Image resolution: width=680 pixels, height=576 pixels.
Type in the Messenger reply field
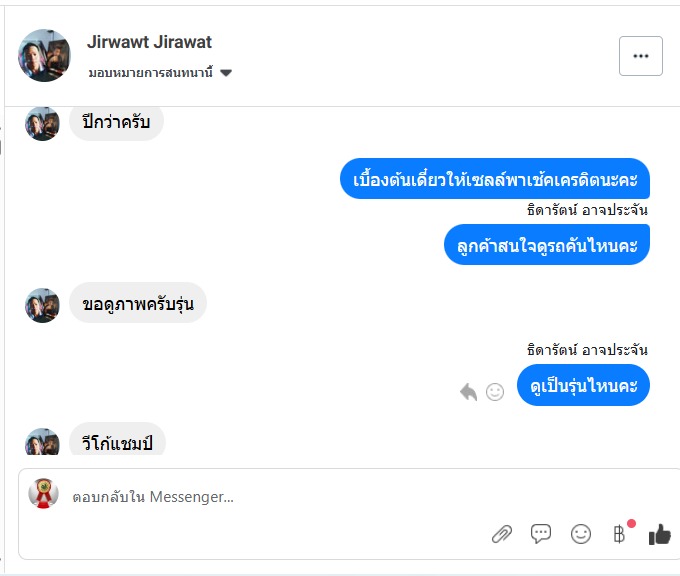tap(270, 496)
